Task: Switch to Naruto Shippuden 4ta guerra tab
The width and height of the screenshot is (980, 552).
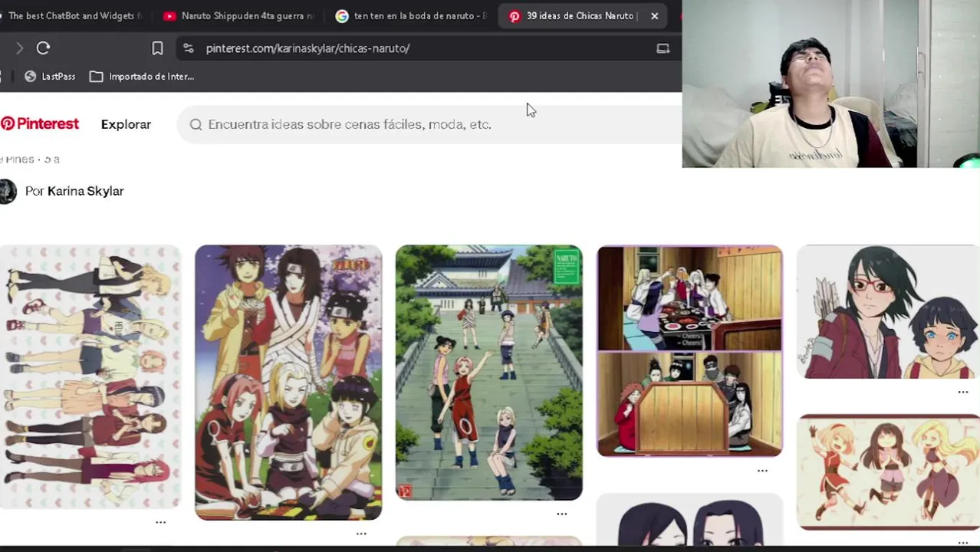Action: click(238, 15)
